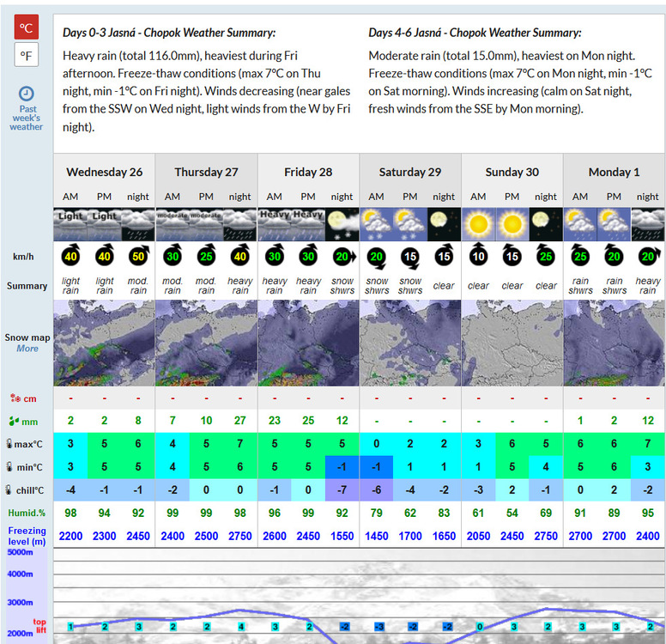Click the Days 4-6 weather summary heading
666x644 pixels.
[475, 33]
